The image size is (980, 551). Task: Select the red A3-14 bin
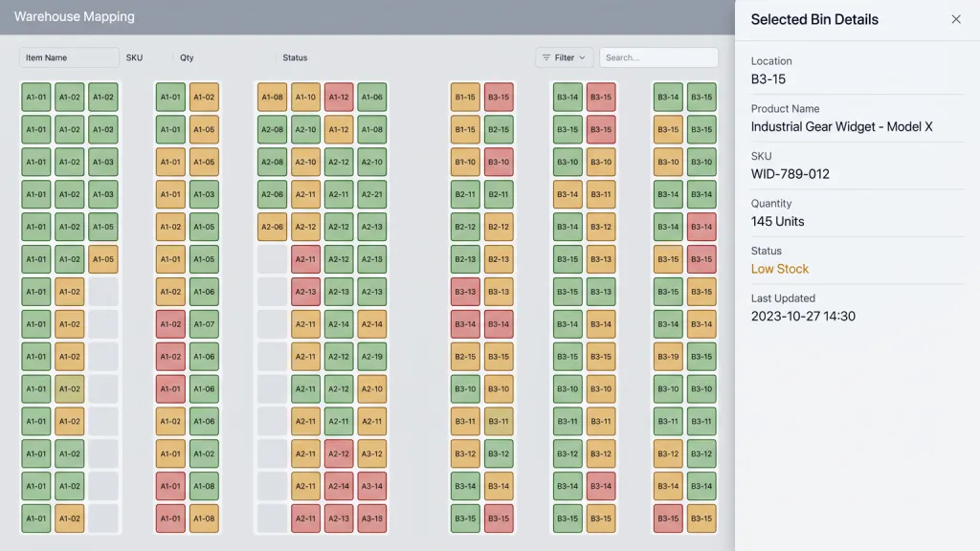pos(372,486)
